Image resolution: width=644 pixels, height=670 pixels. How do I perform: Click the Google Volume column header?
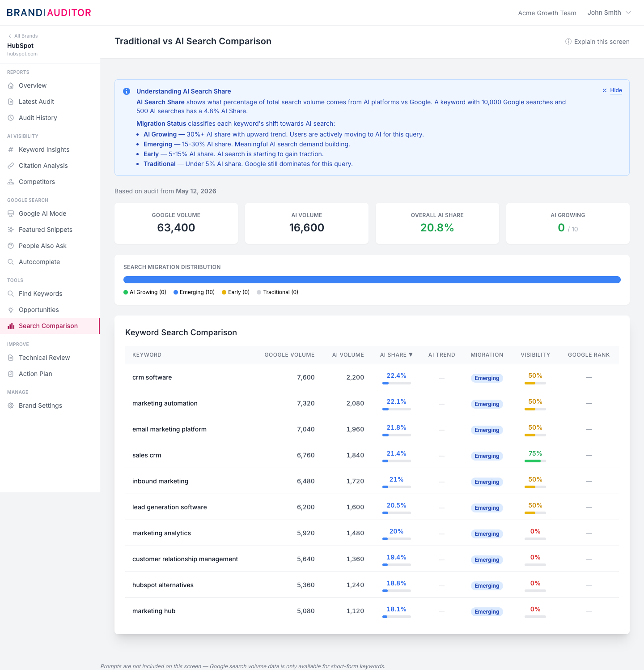click(x=289, y=355)
